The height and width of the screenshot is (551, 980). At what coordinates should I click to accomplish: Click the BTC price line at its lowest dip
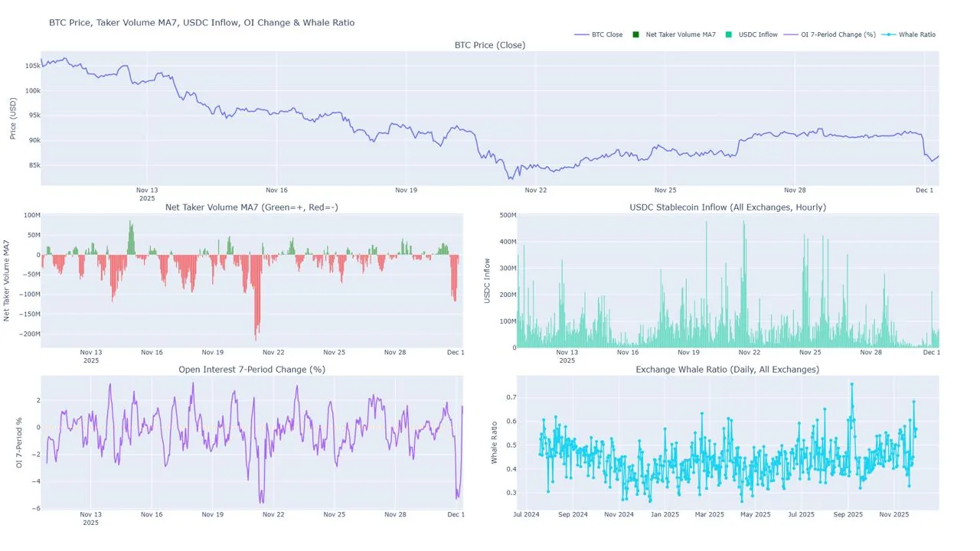510,178
